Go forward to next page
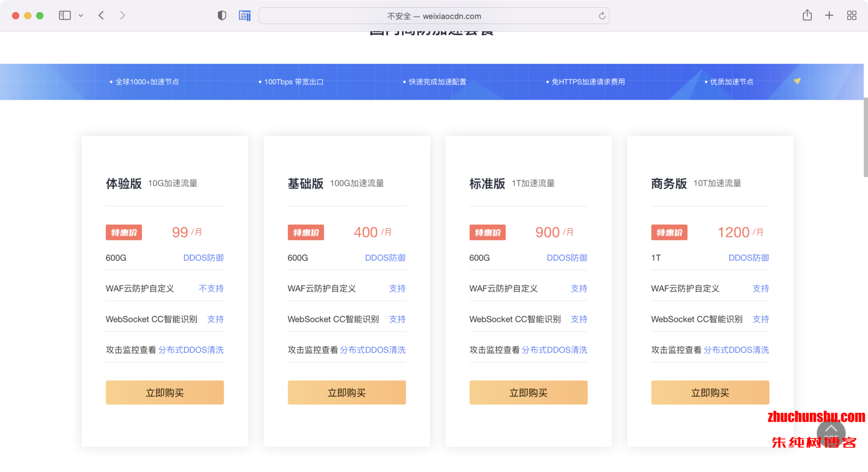868x472 pixels. click(x=123, y=15)
